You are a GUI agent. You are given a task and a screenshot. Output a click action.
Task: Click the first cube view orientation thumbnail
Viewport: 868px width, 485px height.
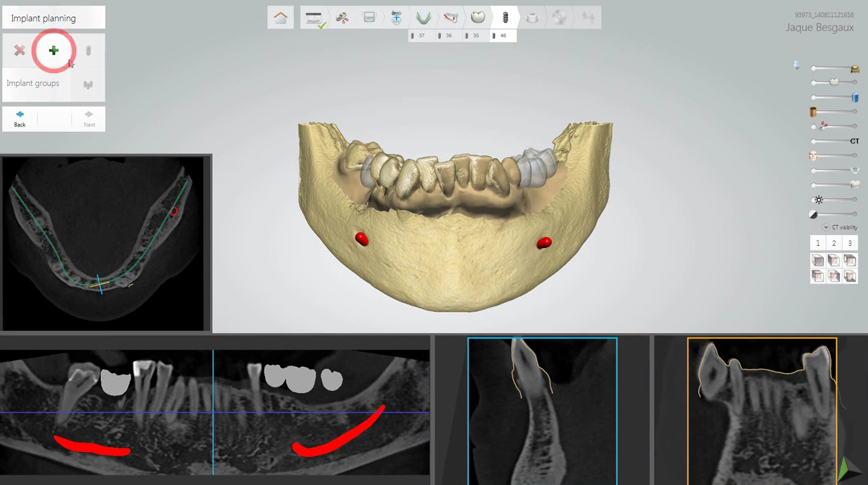[x=817, y=260]
